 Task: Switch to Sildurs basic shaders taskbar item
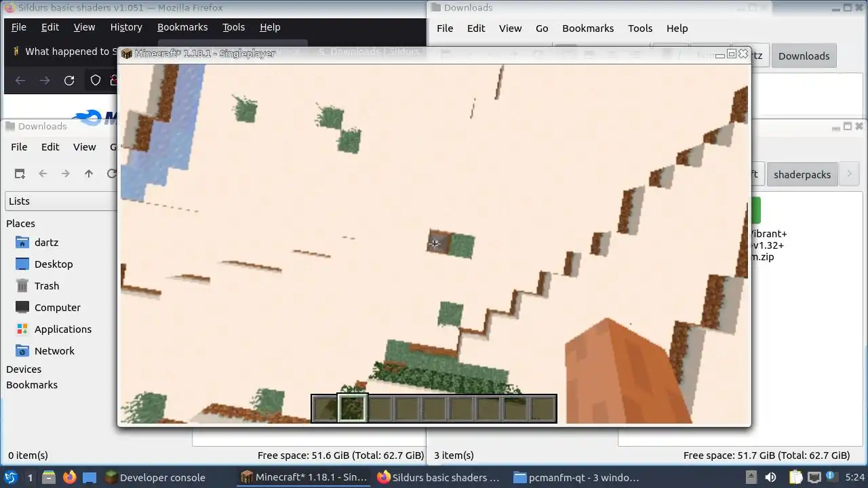[x=440, y=477]
